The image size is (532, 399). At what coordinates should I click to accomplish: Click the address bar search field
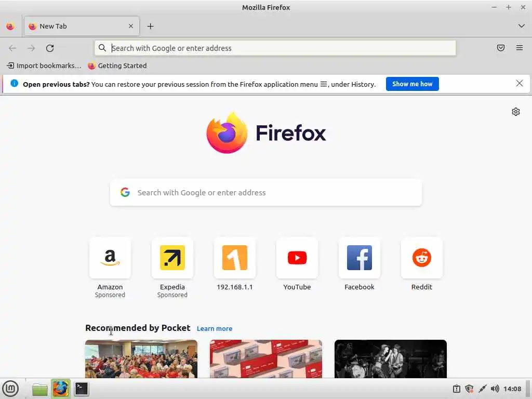point(275,48)
